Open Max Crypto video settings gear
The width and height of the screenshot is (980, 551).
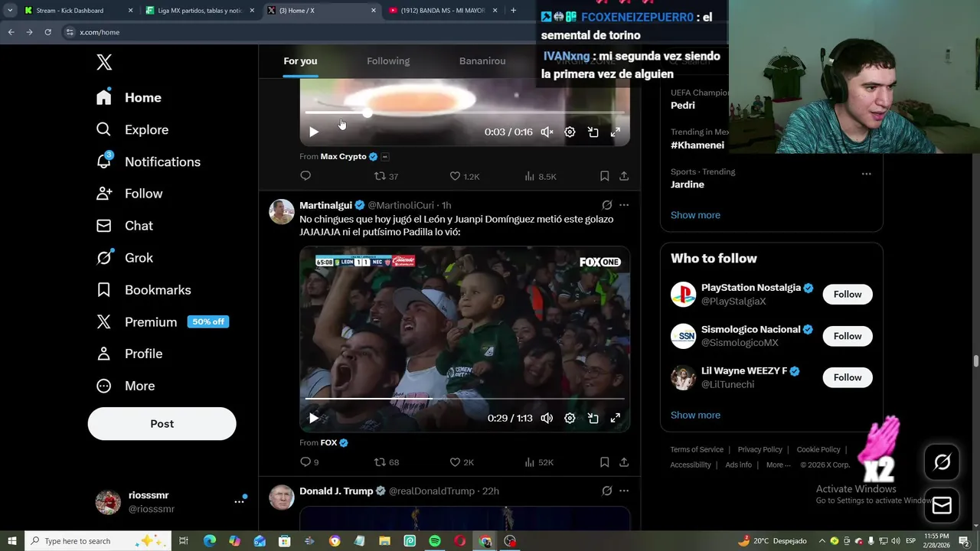point(570,132)
